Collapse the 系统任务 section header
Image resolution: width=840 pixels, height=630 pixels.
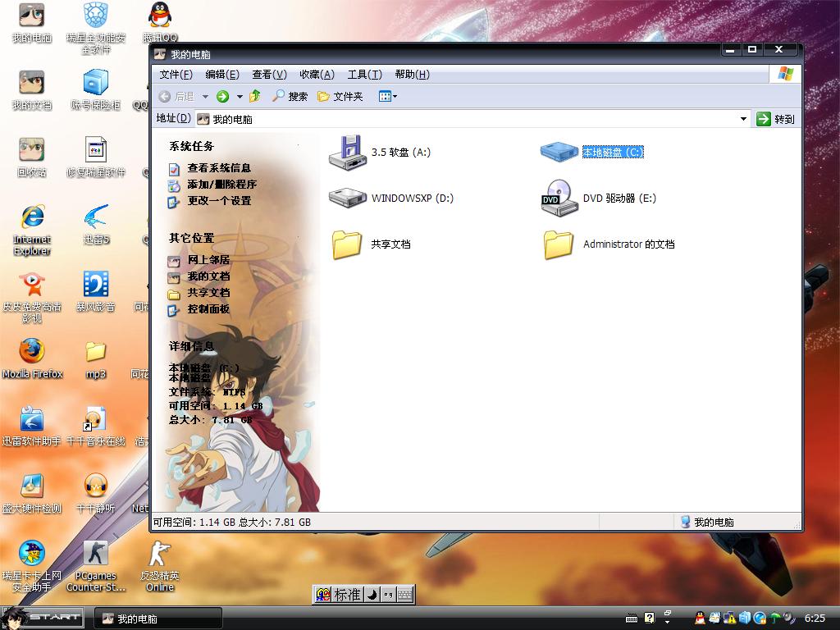click(191, 146)
